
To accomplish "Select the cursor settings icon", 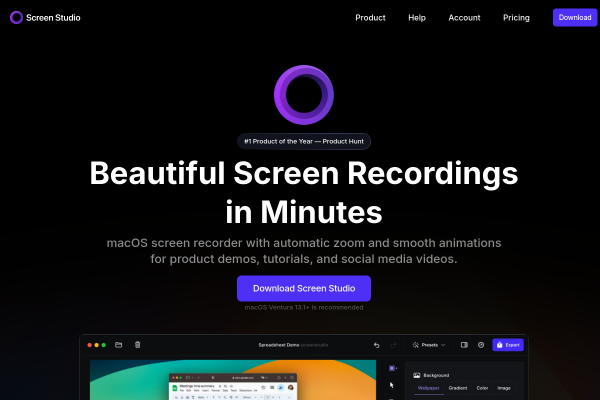I will click(391, 385).
